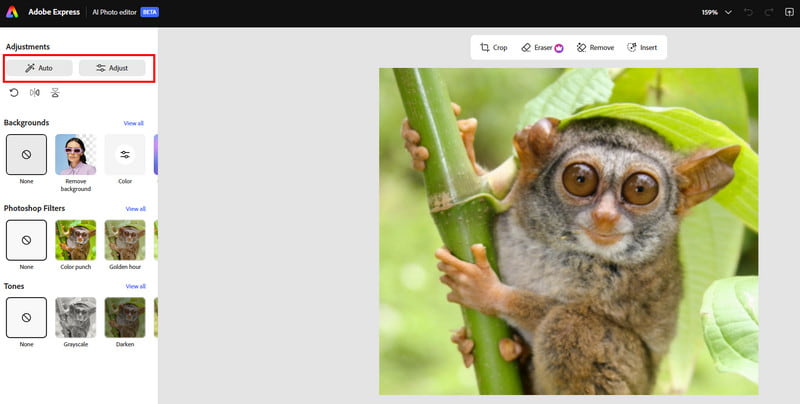View all Photoshop Filters
Image resolution: width=800 pixels, height=404 pixels.
click(136, 209)
